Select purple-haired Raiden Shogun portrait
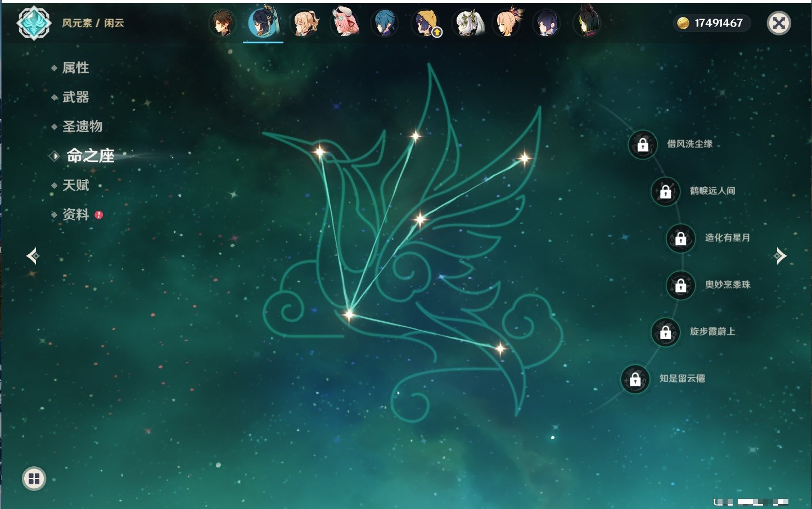The width and height of the screenshot is (812, 509). [x=546, y=23]
